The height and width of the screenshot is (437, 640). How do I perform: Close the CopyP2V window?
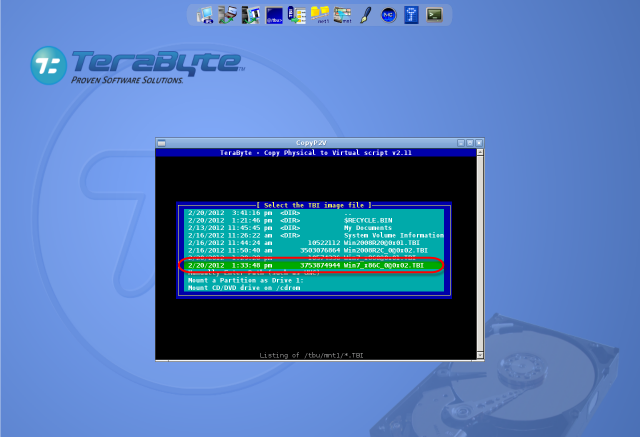(x=479, y=143)
